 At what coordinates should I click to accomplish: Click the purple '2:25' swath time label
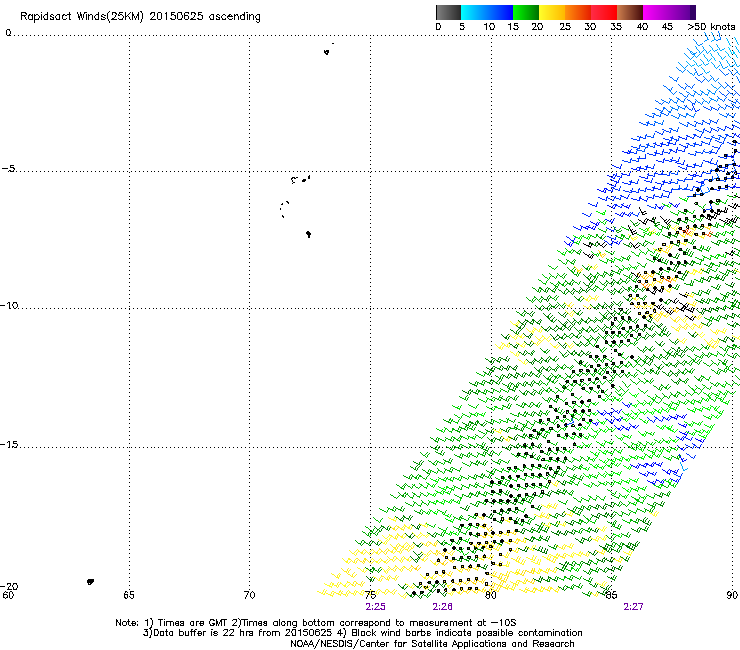pyautogui.click(x=375, y=607)
